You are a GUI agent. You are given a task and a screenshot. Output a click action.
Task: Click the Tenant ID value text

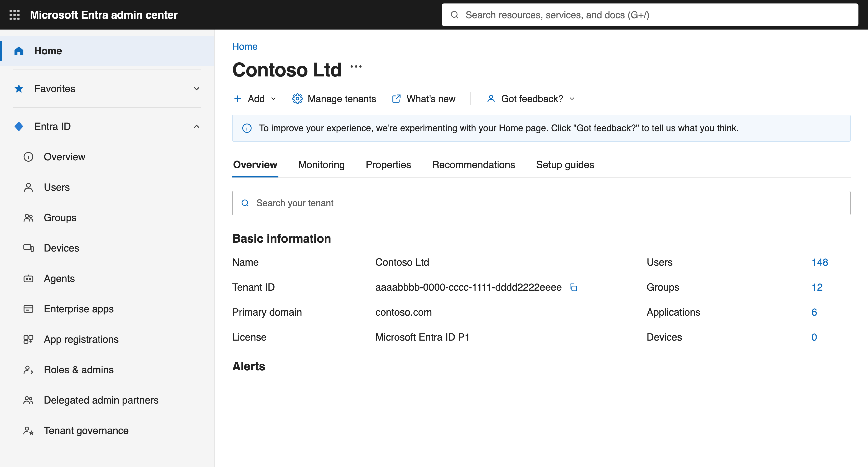(468, 287)
